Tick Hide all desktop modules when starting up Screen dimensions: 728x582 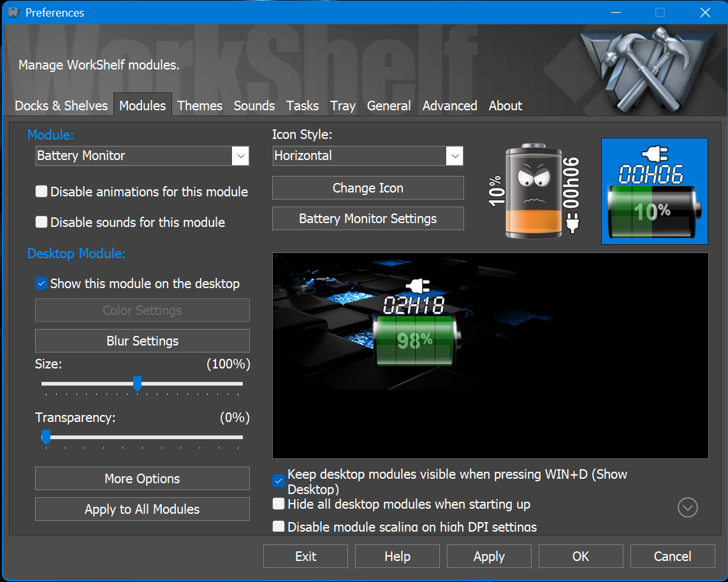click(279, 504)
